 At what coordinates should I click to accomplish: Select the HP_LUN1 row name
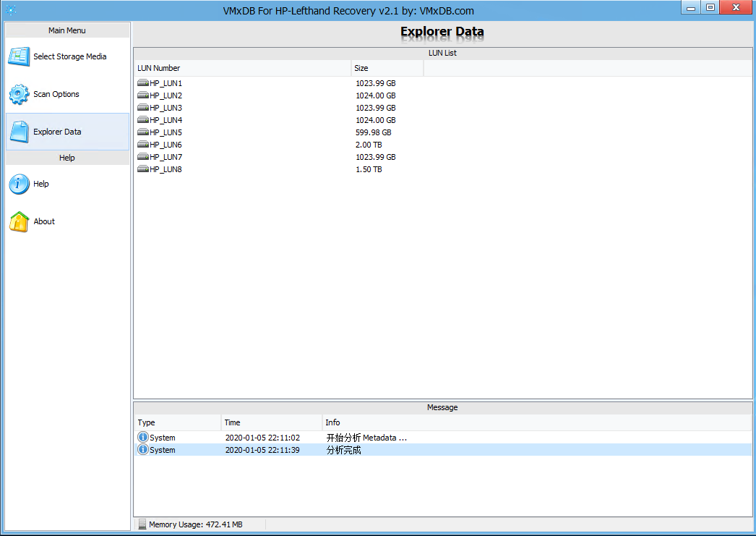166,83
